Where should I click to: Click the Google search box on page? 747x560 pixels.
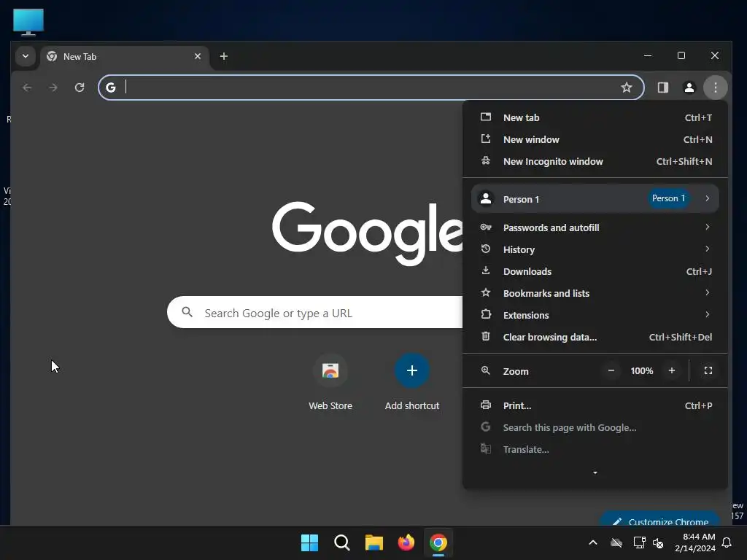[314, 312]
